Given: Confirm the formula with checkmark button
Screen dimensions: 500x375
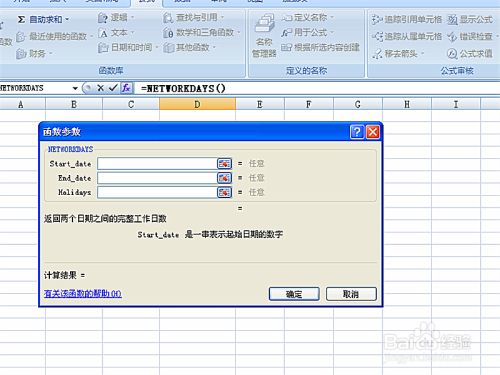Looking at the screenshot, I should [113, 88].
